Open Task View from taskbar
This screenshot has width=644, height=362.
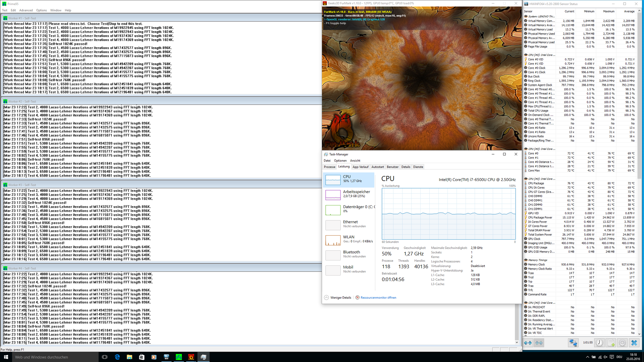coord(105,357)
